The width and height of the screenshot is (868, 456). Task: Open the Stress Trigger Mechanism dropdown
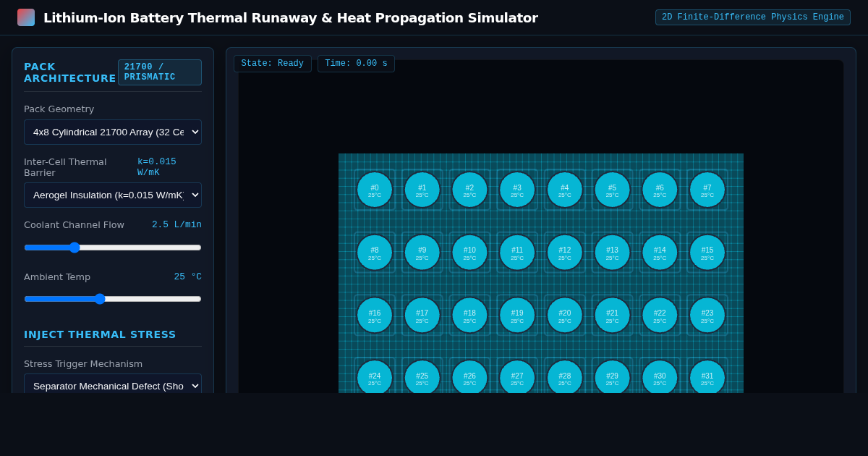(113, 384)
